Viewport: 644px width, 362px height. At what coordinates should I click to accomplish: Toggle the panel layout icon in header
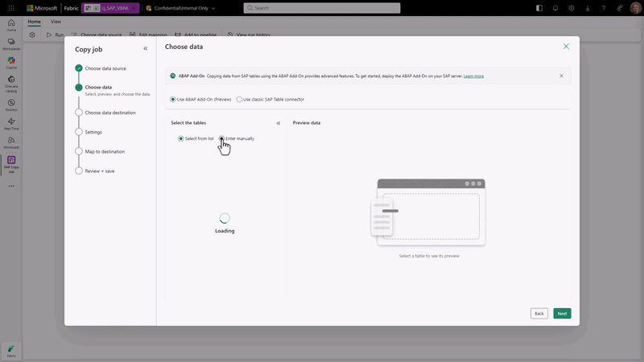pos(539,8)
